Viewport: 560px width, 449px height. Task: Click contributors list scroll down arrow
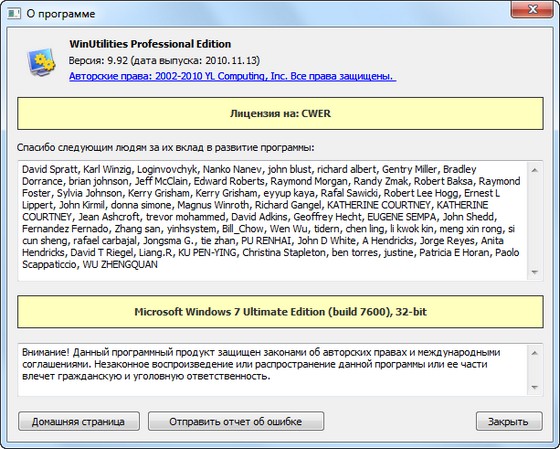pos(535,272)
